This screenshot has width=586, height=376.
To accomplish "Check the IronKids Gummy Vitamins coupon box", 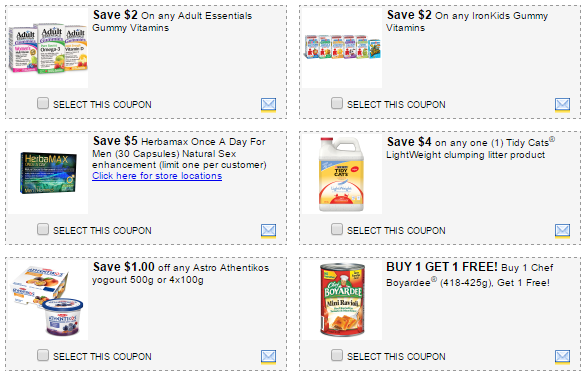I will click(337, 103).
